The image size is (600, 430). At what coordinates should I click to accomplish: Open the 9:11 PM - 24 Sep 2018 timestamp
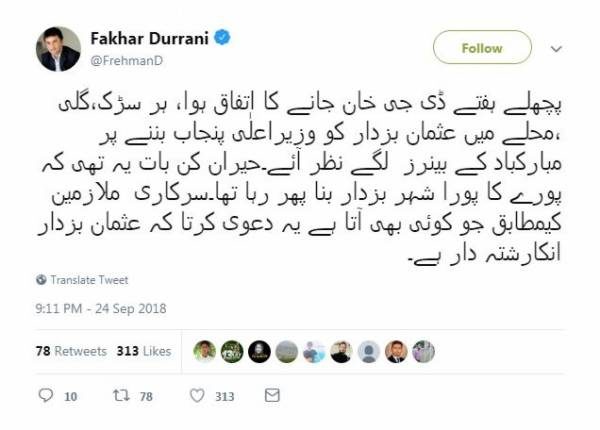(101, 308)
